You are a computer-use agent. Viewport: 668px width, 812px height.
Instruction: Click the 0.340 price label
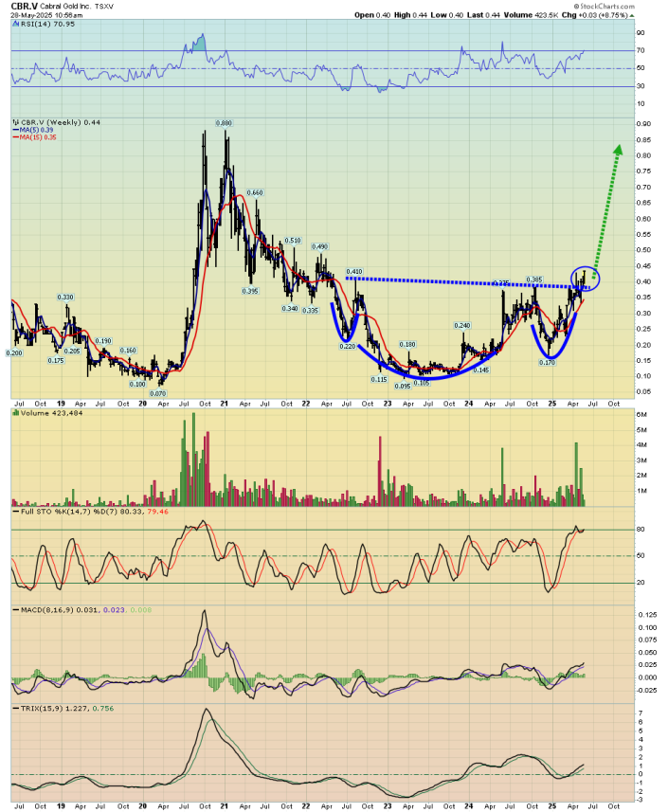tap(290, 308)
